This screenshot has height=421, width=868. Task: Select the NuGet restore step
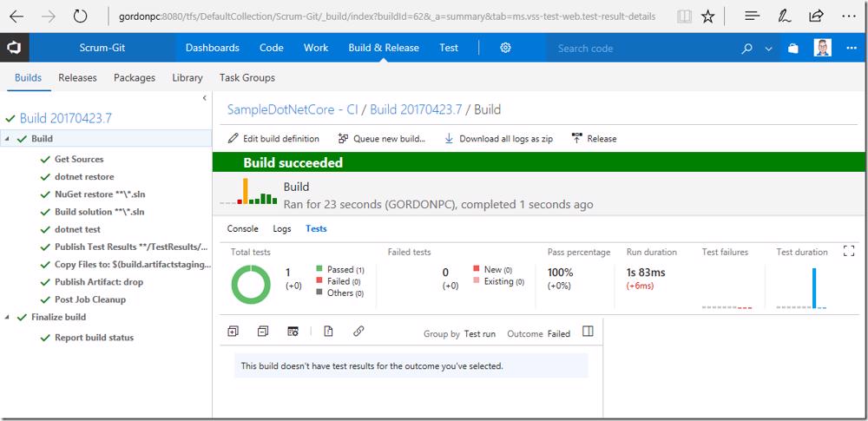100,194
